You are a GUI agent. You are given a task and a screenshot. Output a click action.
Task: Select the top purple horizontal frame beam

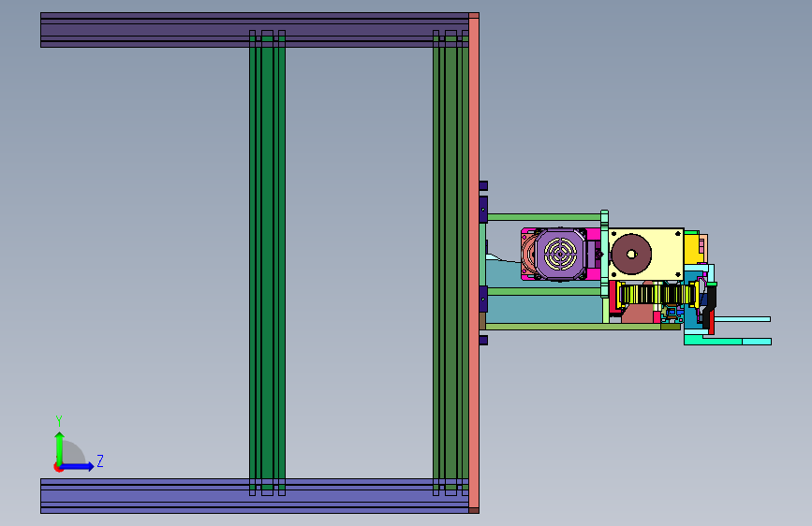254,30
